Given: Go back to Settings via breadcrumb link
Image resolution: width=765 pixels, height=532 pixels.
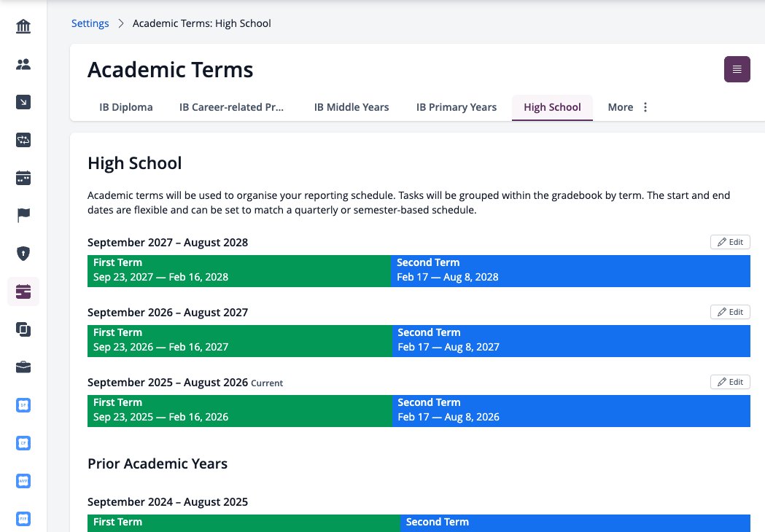Looking at the screenshot, I should [90, 23].
